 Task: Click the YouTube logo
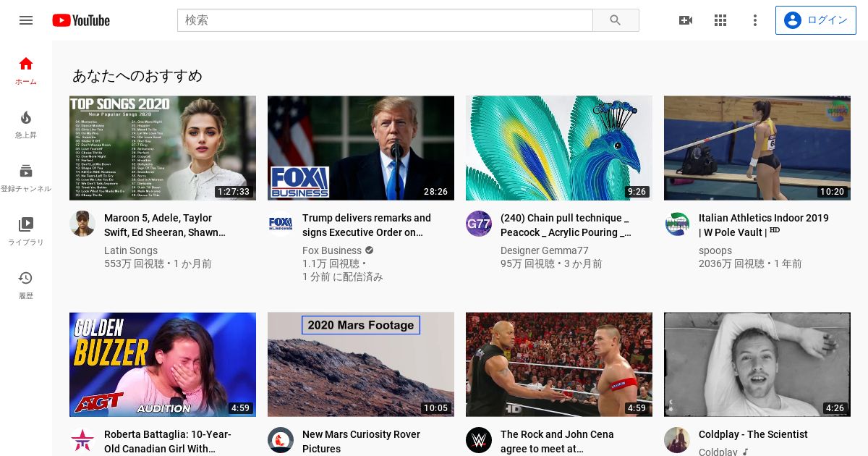[81, 20]
